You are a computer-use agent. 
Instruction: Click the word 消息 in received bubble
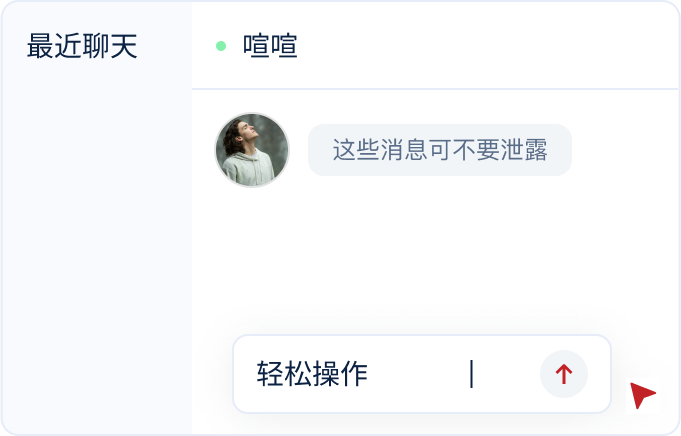[404, 150]
